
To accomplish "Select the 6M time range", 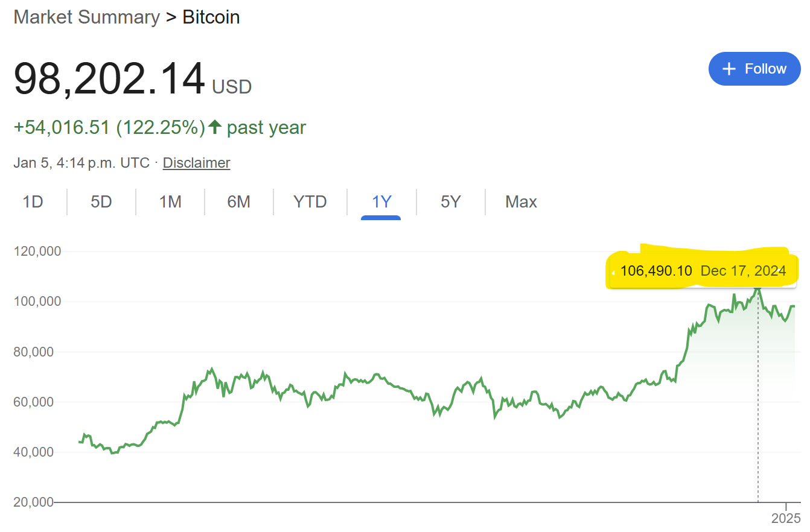I will coord(238,202).
